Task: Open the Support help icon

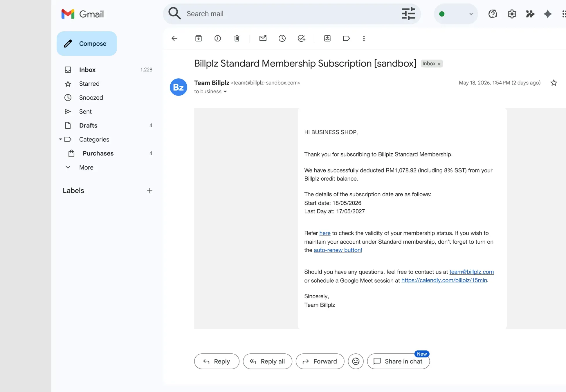Action: (x=493, y=14)
